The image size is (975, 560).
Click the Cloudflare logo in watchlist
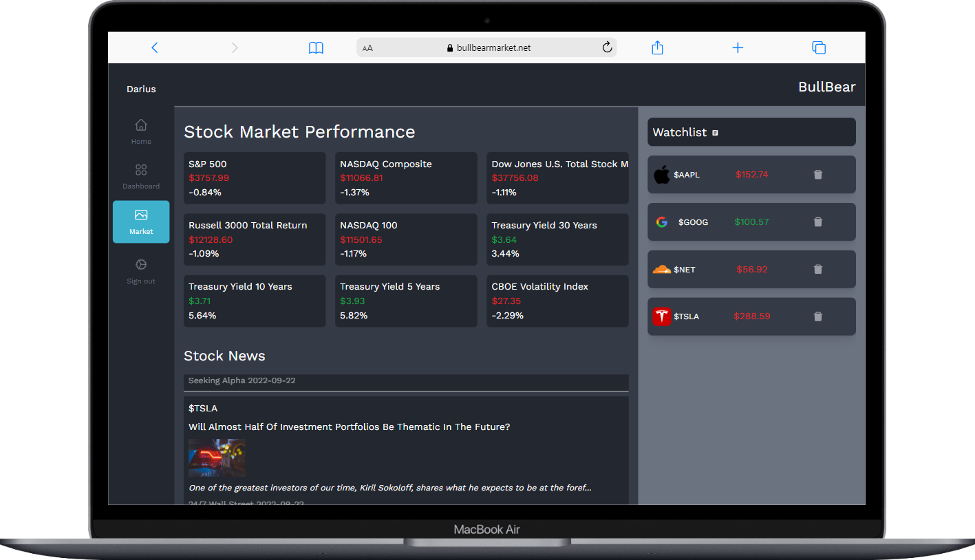point(661,269)
